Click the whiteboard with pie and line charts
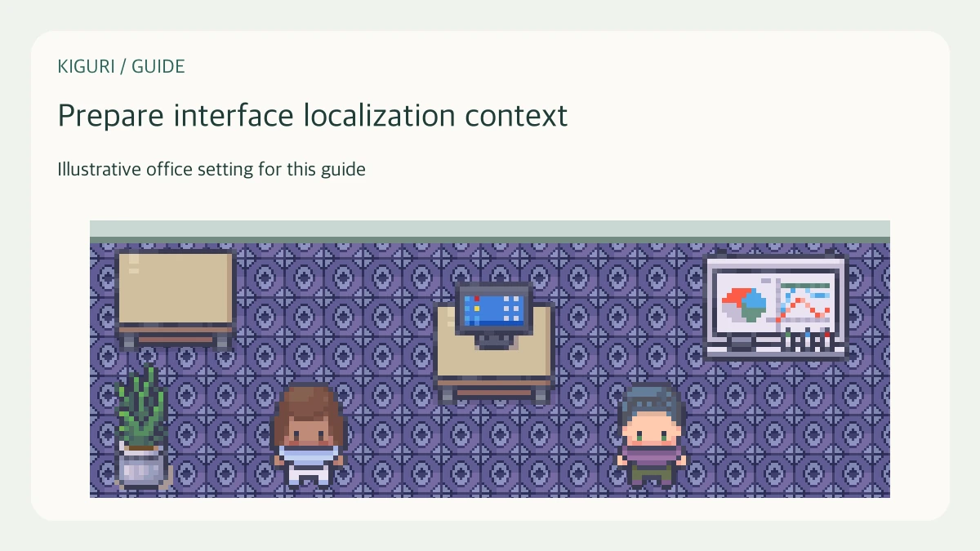 point(776,306)
